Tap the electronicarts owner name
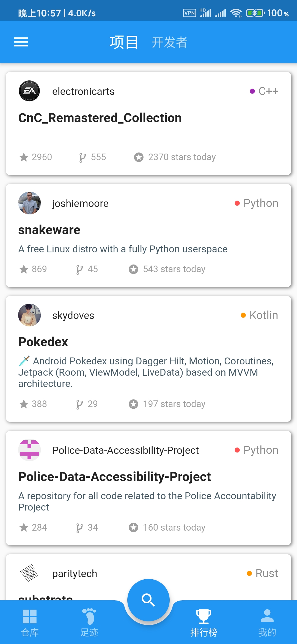 83,91
